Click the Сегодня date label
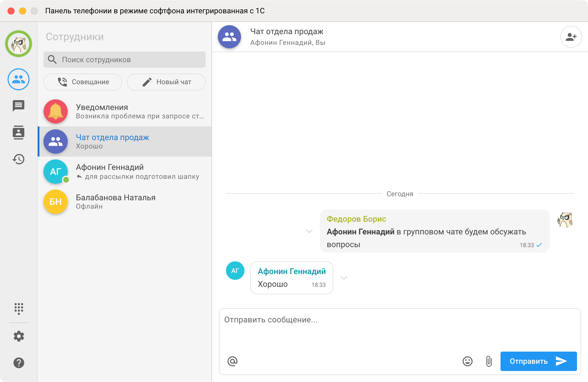This screenshot has height=382, width=588. [x=400, y=194]
